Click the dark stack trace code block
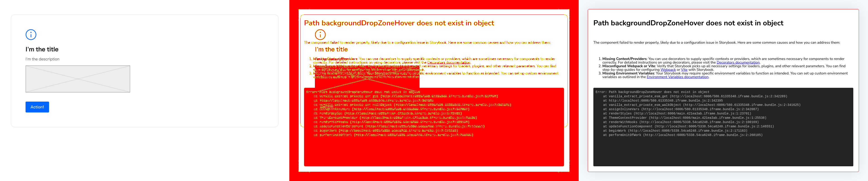Image resolution: width=868 pixels, height=181 pixels. (723, 127)
